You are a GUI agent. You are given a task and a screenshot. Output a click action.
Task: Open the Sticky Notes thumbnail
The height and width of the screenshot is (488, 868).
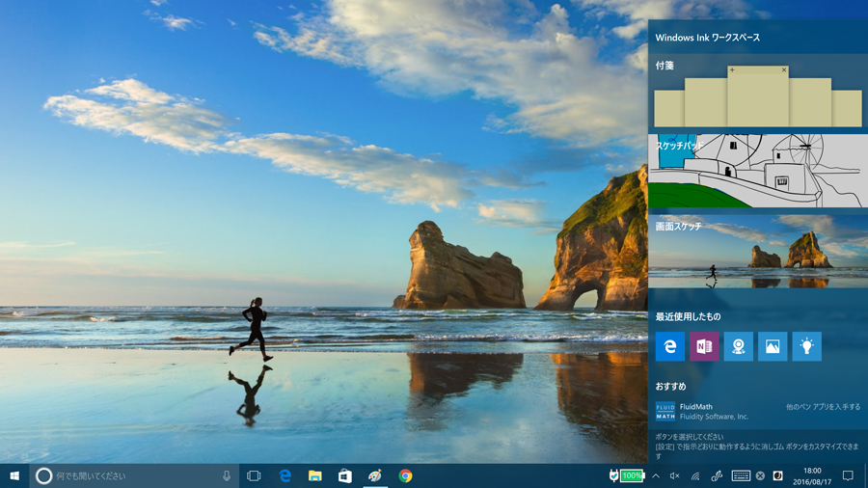(757, 98)
